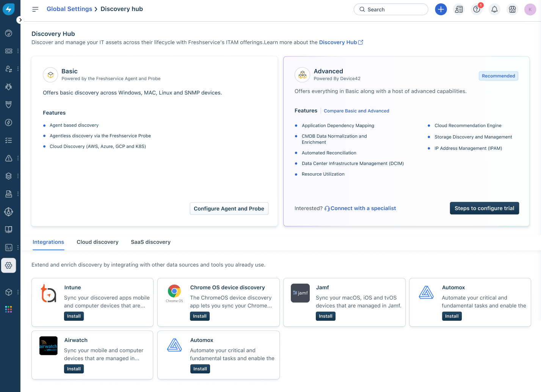The image size is (541, 392).
Task: Switch to the Integrations tab
Action: (x=48, y=242)
